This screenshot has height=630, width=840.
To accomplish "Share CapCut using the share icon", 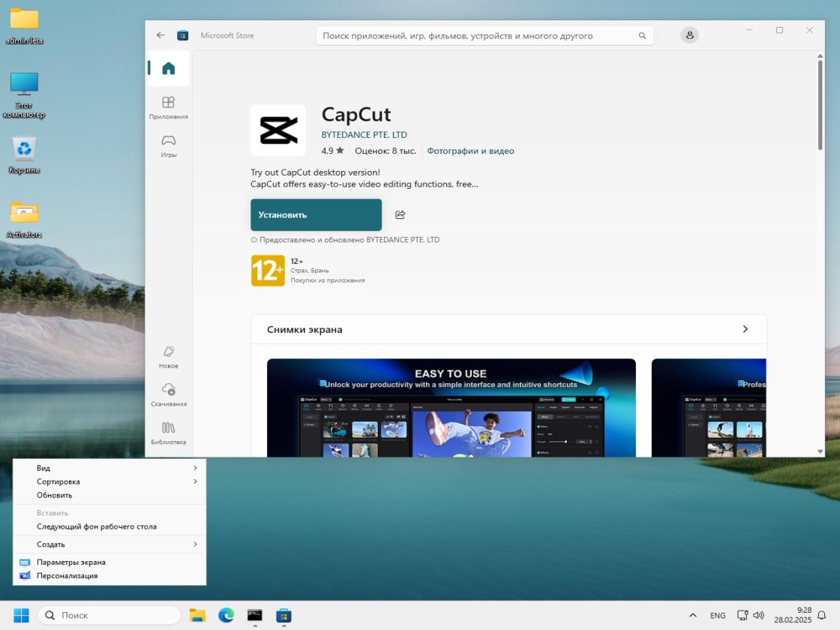I will point(400,214).
